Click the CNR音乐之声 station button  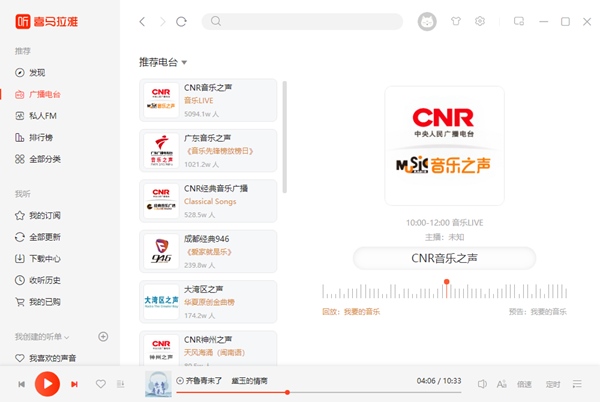pos(444,258)
